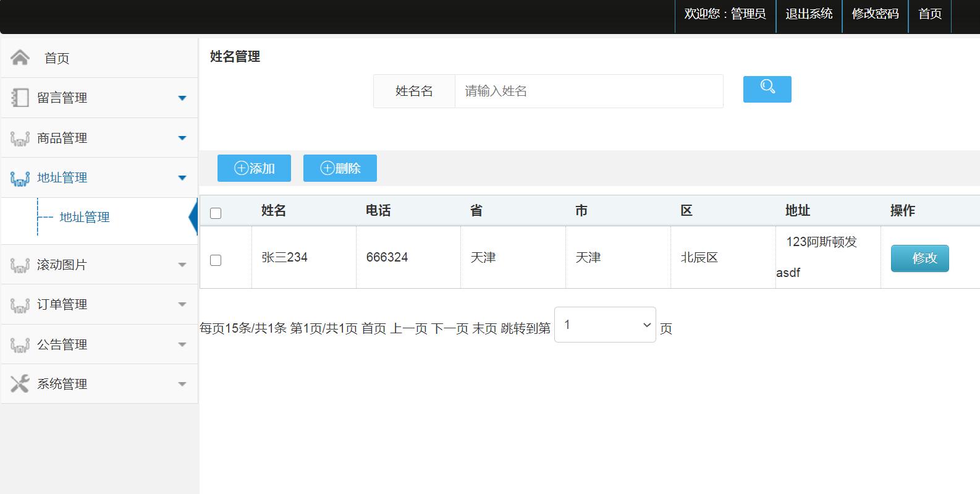This screenshot has width=980, height=494.
Task: Click the icon beside 订单管理
Action: (x=20, y=305)
